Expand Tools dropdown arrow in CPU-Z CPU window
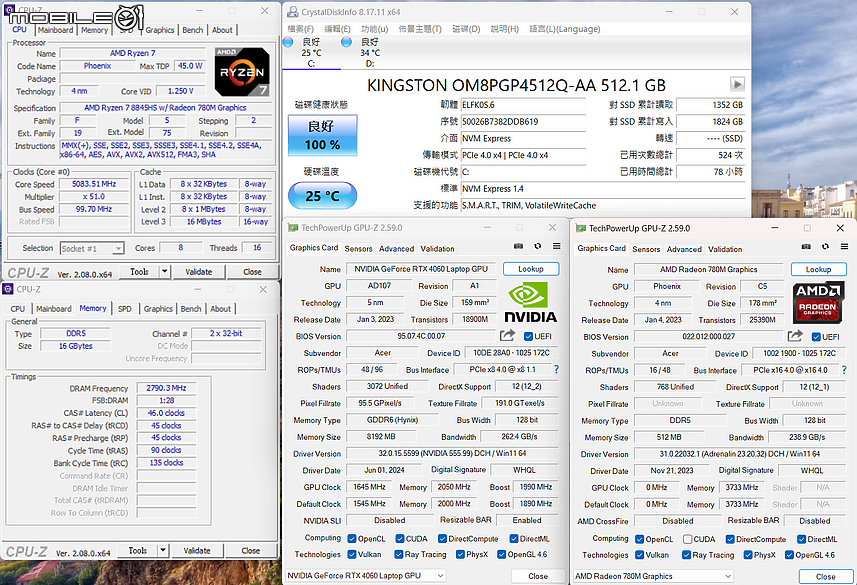Screen dimensions: 857x585 pos(165,271)
